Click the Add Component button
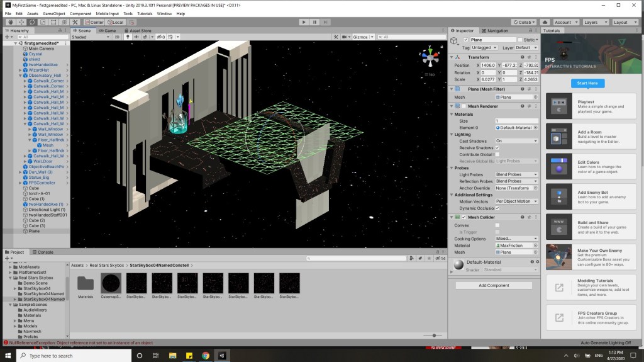This screenshot has width=644, height=362. tap(494, 285)
